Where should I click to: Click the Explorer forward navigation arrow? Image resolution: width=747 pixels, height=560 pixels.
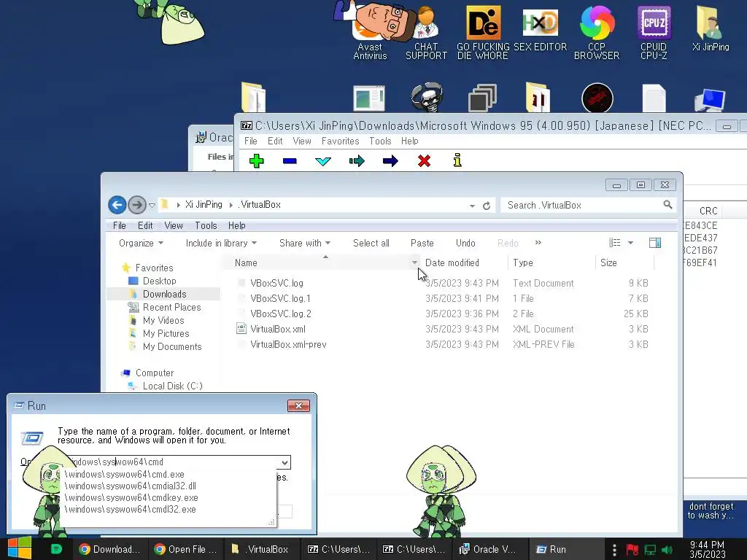(137, 205)
